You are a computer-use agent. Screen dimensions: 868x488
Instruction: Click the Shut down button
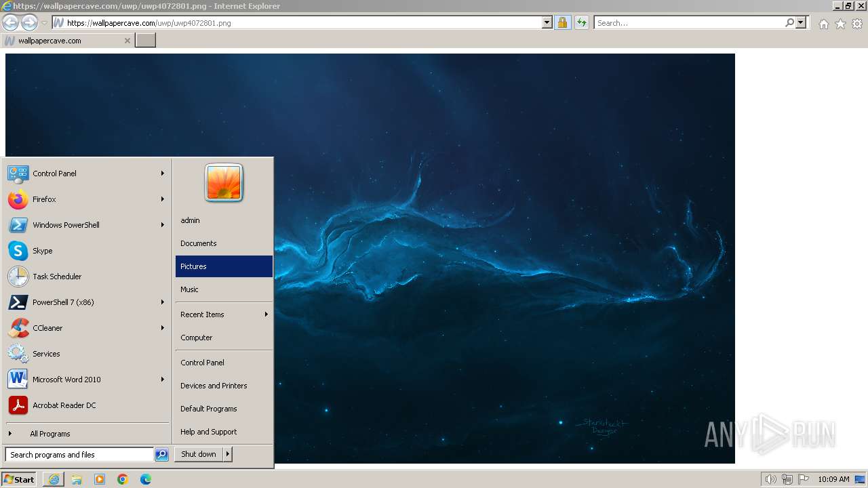point(199,454)
